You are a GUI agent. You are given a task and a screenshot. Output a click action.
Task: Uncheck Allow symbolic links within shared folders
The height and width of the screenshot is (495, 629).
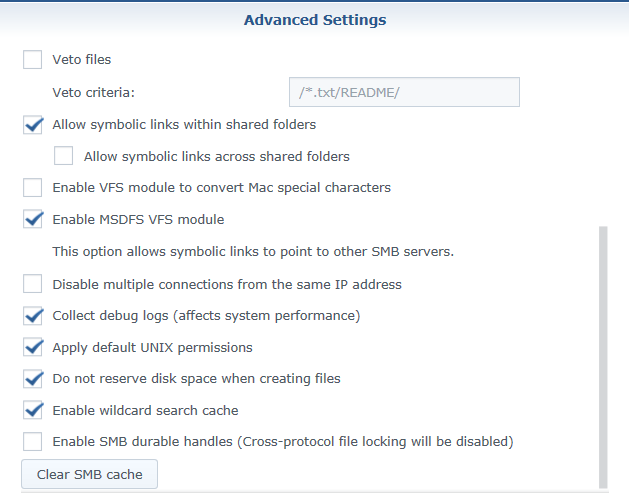[32, 124]
